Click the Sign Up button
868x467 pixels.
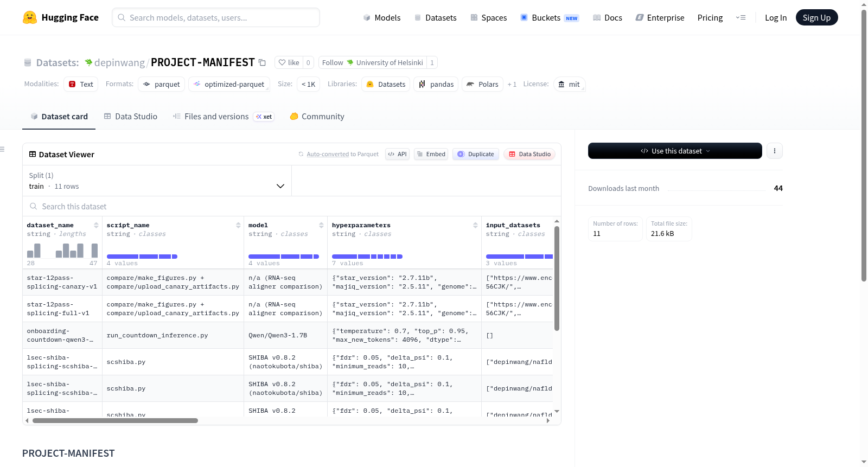click(x=816, y=17)
